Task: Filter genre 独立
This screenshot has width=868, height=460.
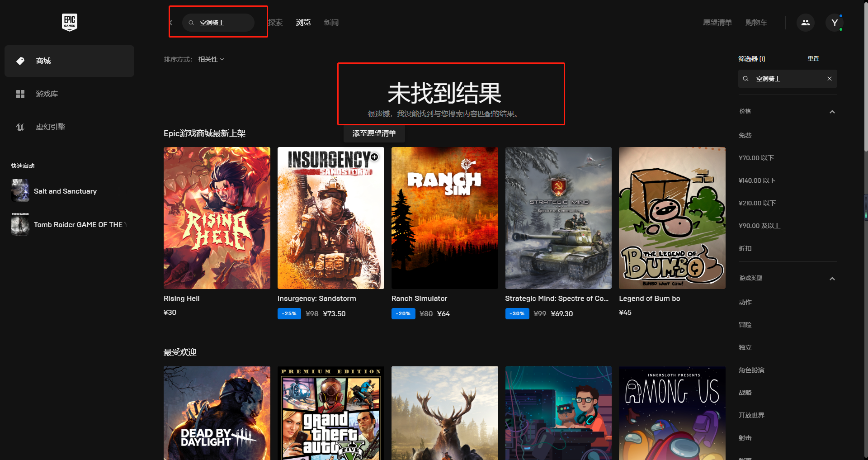Action: [745, 347]
